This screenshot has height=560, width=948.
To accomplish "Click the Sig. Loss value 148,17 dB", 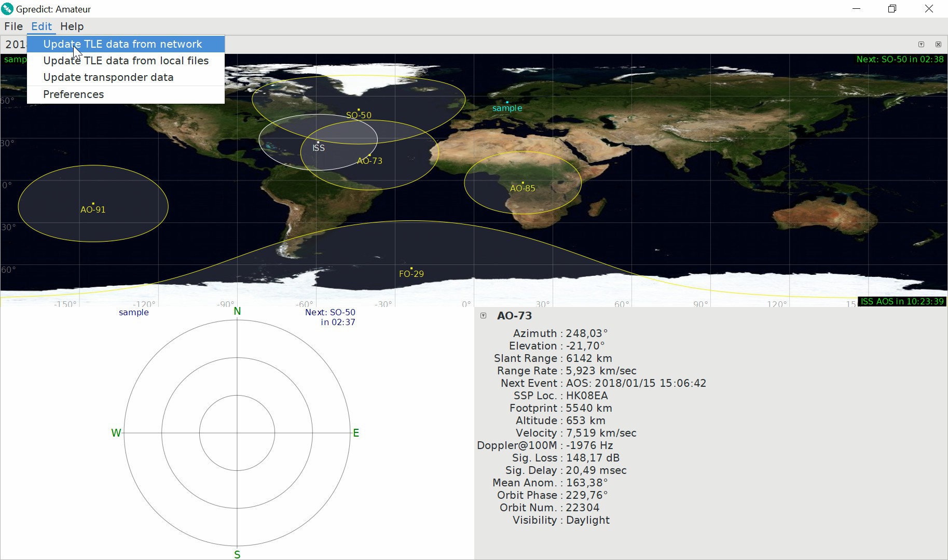I will 593,458.
